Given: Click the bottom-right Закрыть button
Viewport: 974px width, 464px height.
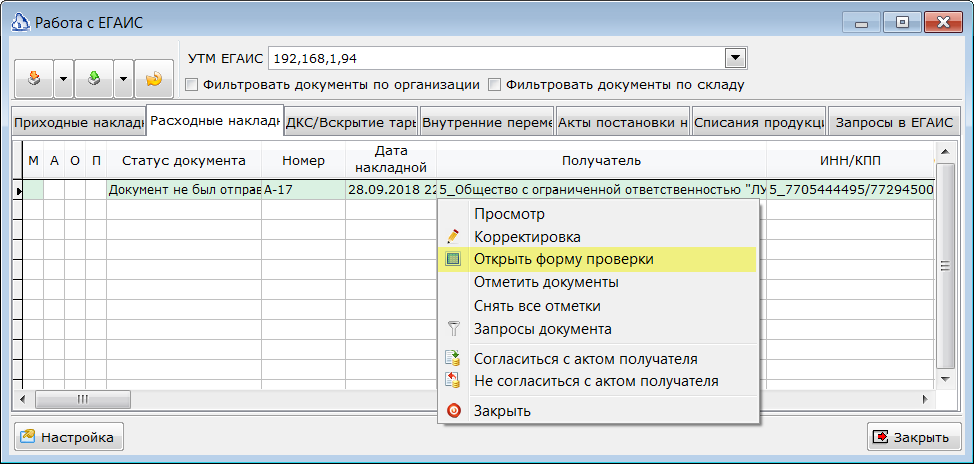Looking at the screenshot, I should click(913, 437).
